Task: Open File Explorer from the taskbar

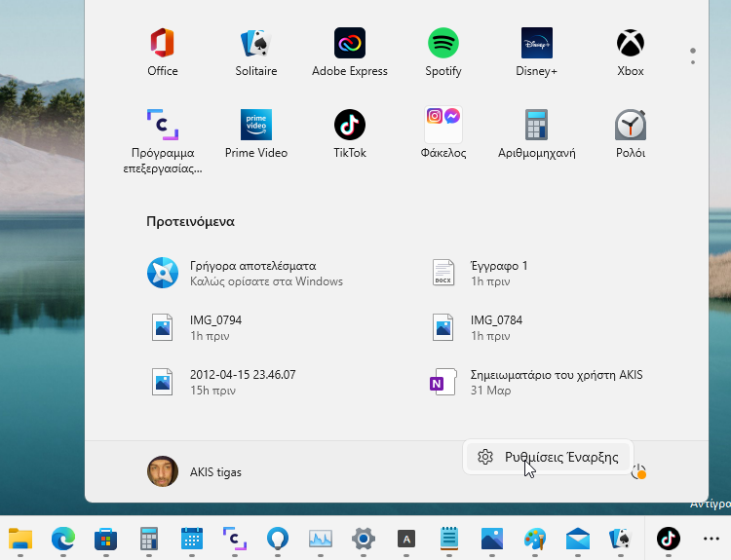Action: [20, 539]
